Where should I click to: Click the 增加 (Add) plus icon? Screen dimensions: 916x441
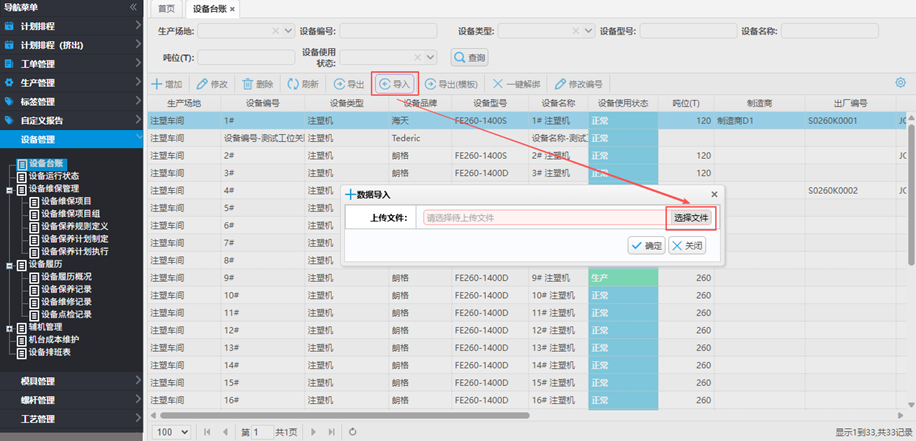coord(157,84)
